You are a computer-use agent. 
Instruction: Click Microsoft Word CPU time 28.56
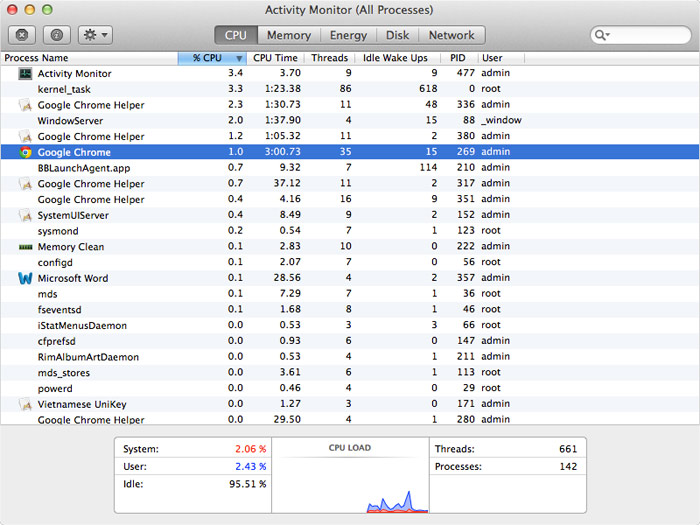(x=287, y=278)
